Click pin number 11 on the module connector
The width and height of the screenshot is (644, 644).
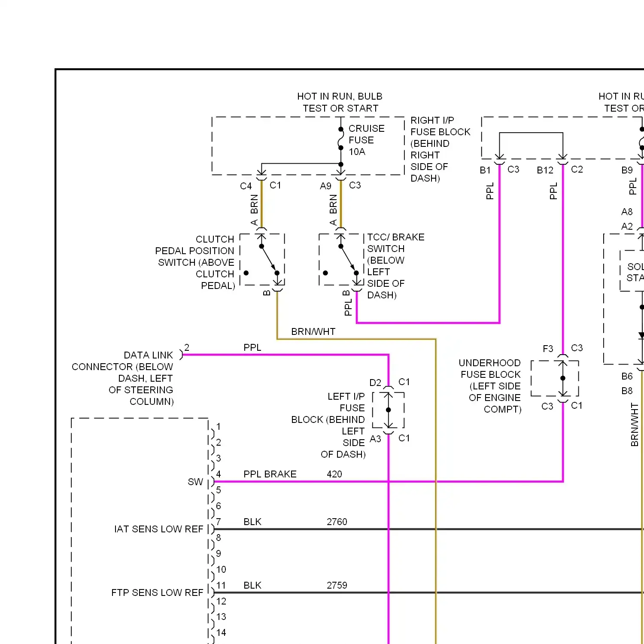[x=221, y=585]
